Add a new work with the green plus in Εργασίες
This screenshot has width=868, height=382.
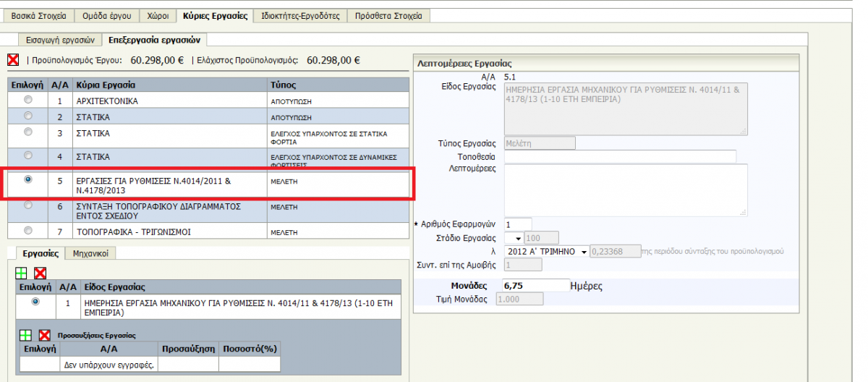(22, 273)
